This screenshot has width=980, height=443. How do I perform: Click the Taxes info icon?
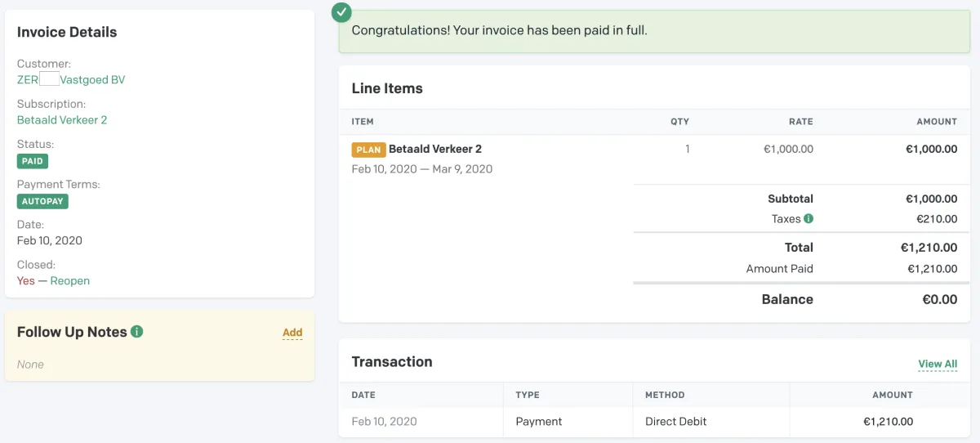808,219
